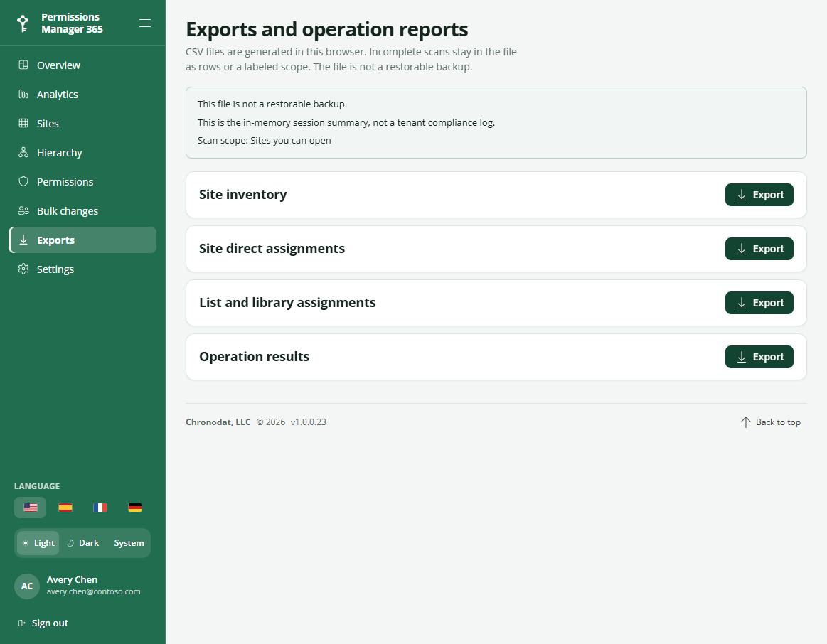Viewport: 827px width, 644px height.
Task: Select the Light theme option
Action: [38, 543]
